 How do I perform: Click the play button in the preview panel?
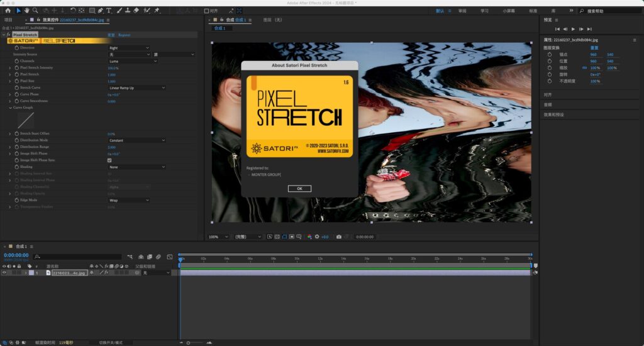[x=573, y=29]
